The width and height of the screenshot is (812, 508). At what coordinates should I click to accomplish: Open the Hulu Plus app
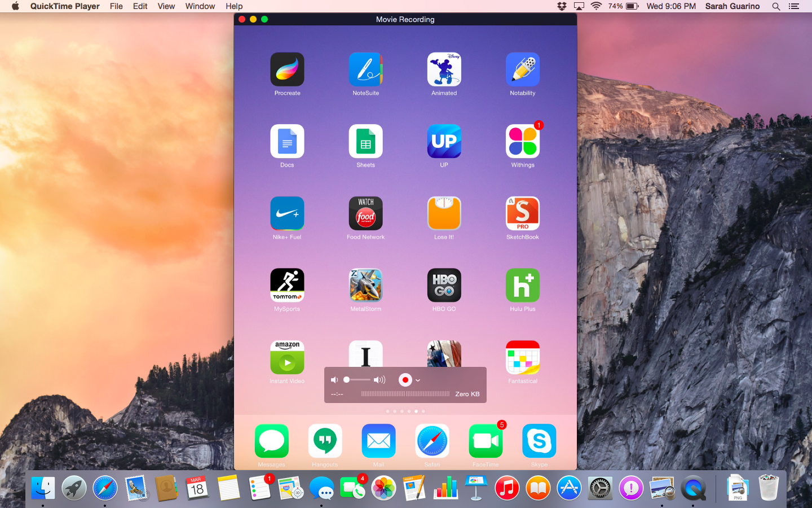pos(523,285)
